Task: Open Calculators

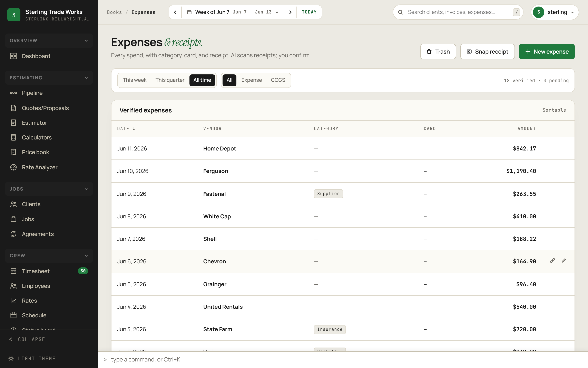Action: tap(49, 138)
